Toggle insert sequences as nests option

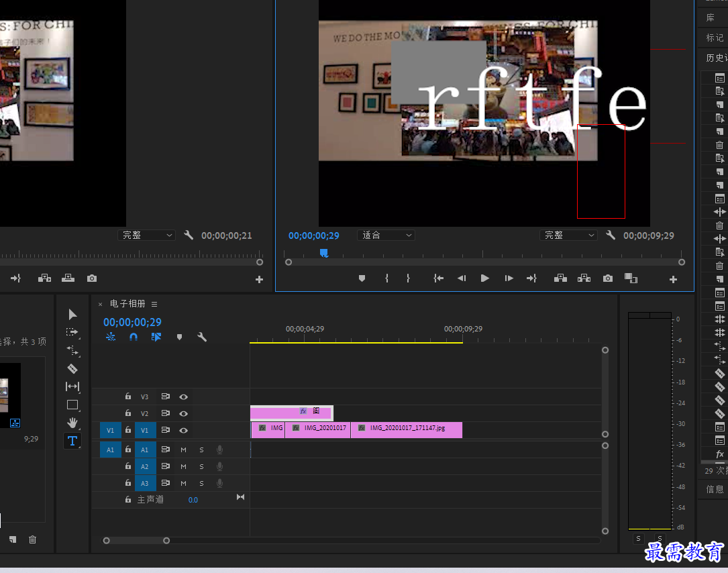pyautogui.click(x=111, y=337)
